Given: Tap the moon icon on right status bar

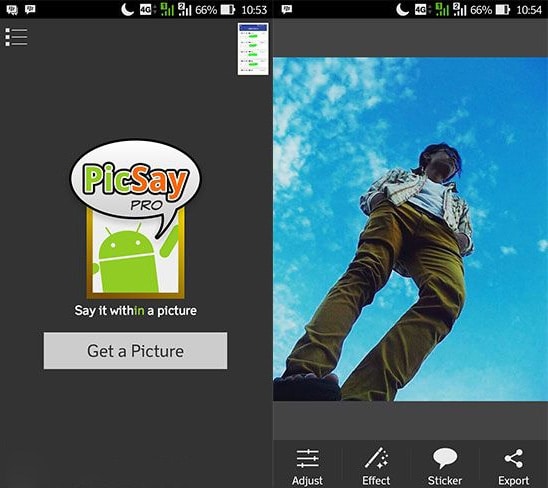Looking at the screenshot, I should [x=403, y=9].
